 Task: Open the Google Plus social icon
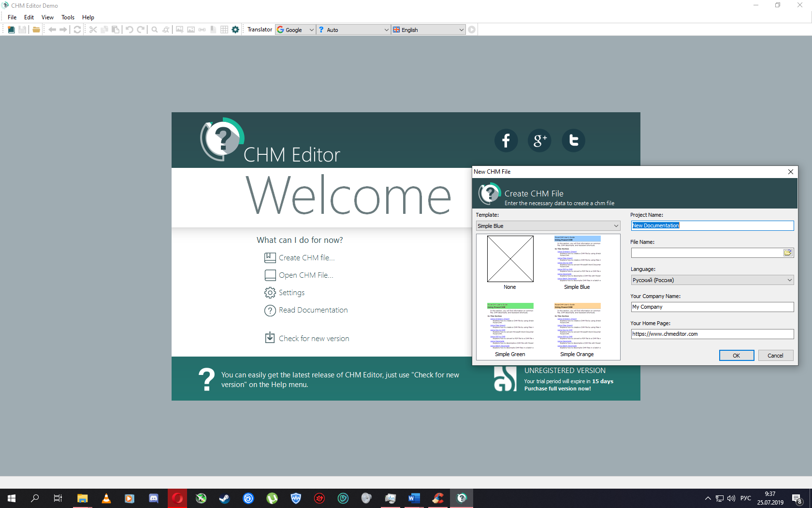(540, 140)
